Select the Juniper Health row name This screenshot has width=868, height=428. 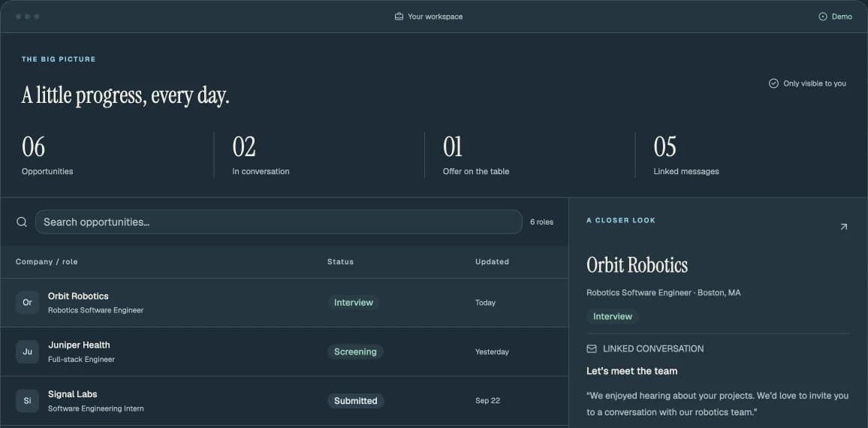point(79,345)
